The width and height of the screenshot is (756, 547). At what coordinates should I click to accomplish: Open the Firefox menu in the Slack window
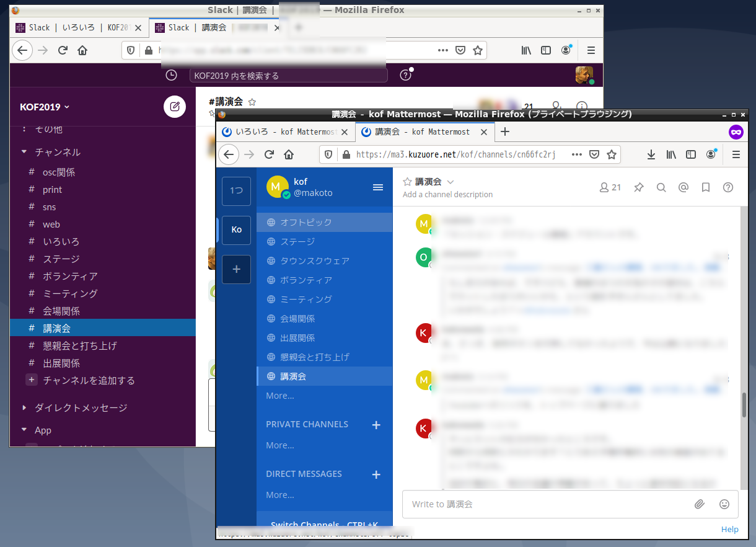pos(591,50)
